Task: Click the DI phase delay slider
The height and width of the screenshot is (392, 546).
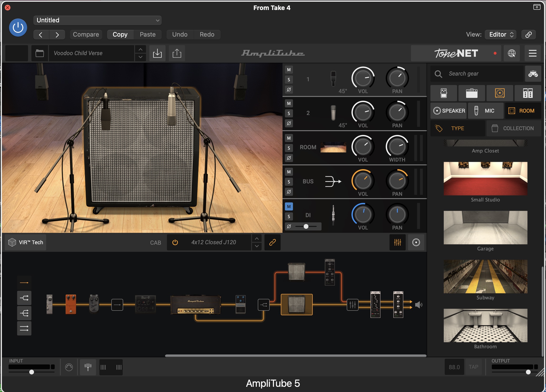Action: coord(306,227)
